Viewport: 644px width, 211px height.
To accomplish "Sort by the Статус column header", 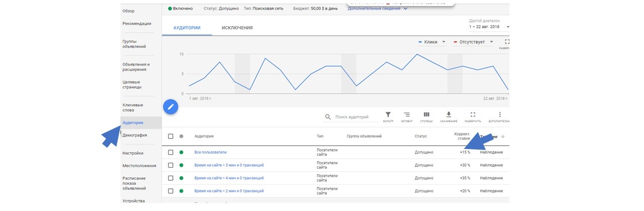I will [x=421, y=136].
